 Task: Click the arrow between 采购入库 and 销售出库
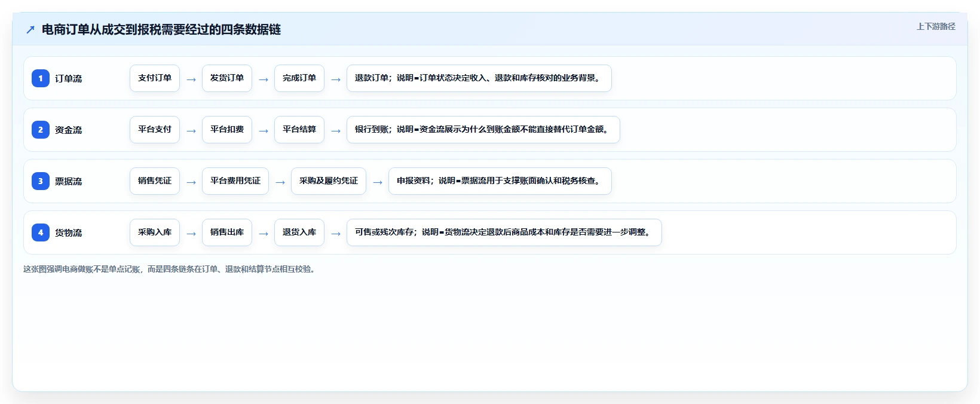pyautogui.click(x=191, y=234)
